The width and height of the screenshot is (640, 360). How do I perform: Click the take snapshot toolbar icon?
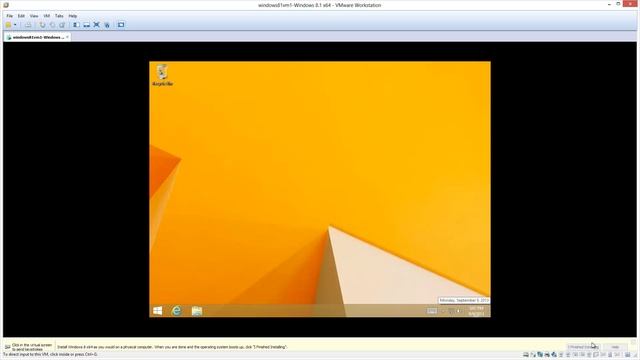point(42,25)
